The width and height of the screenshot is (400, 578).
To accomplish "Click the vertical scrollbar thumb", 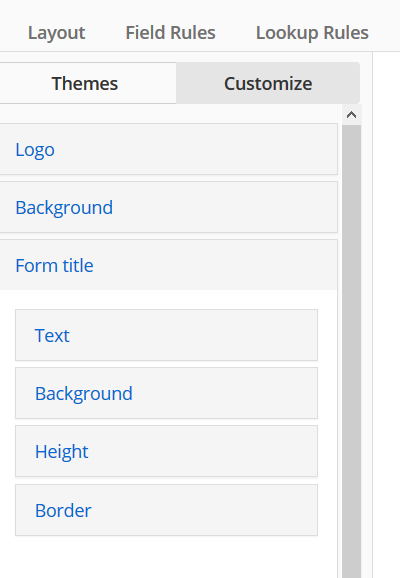I will [352, 351].
